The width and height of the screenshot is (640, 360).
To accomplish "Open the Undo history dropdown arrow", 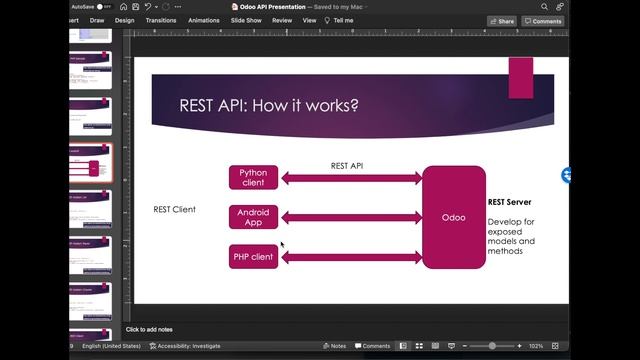I will coord(156,7).
